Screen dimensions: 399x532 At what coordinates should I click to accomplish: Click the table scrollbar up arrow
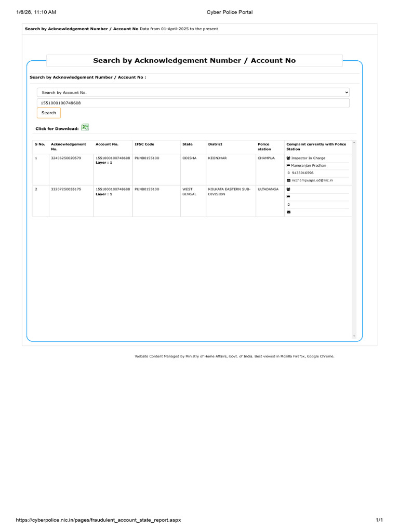click(354, 143)
